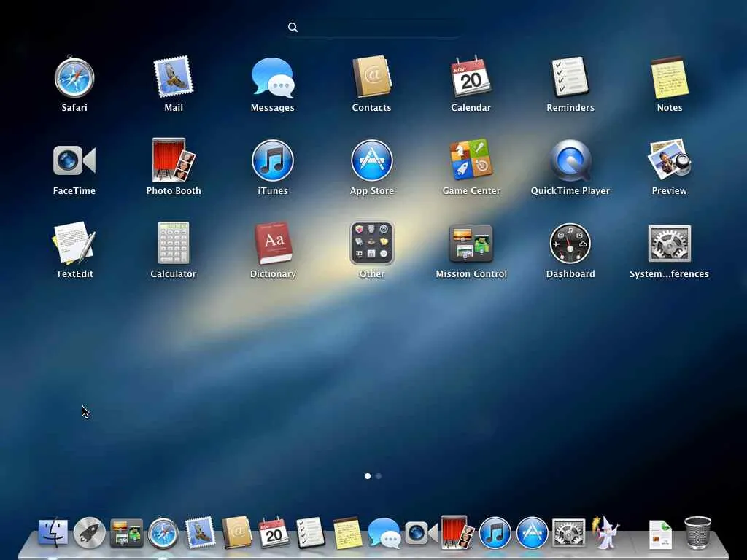Launch Mail from the Launchpad grid

coord(174,77)
